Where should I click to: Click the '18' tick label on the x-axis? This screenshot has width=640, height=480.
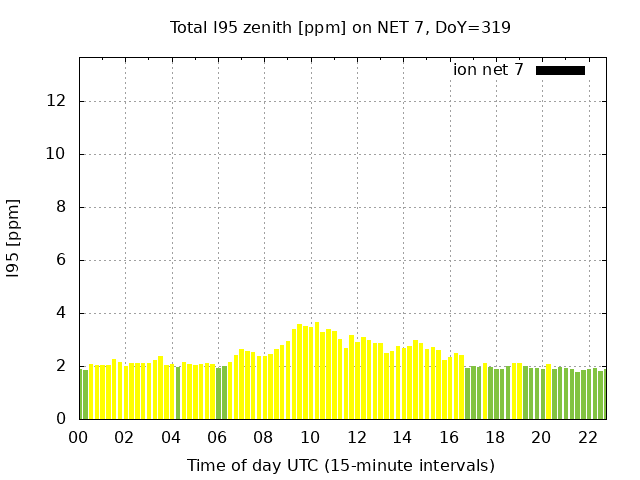click(x=494, y=437)
